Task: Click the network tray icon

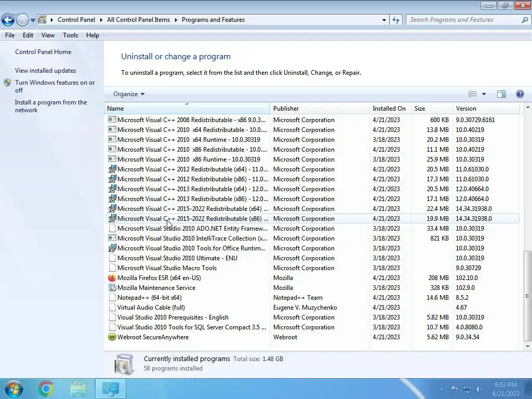Action: pos(467,389)
